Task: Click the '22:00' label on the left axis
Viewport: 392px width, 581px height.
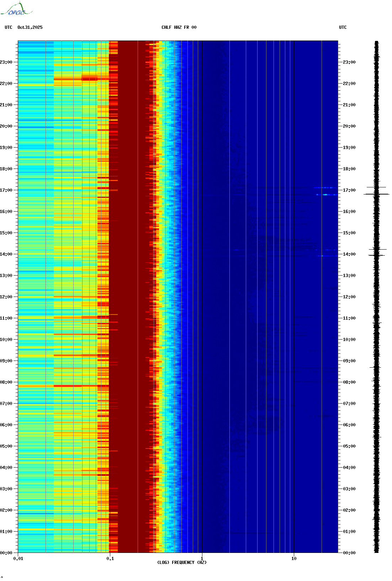Action: click(x=6, y=84)
